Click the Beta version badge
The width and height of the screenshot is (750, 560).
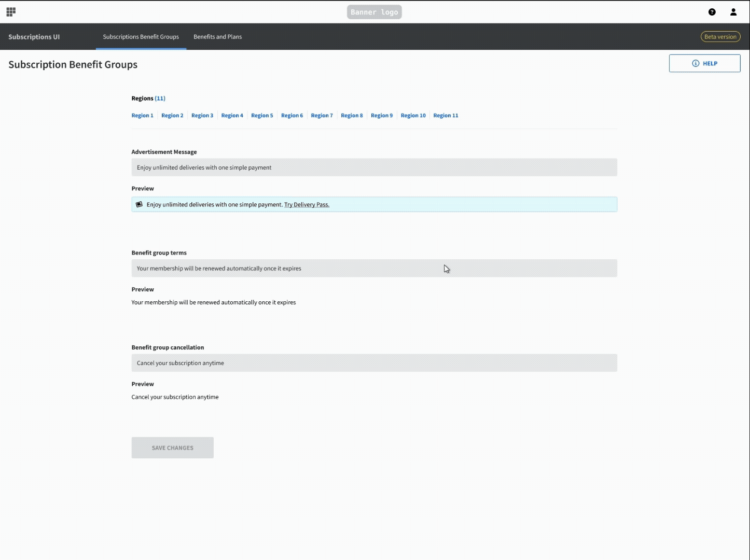pos(720,37)
